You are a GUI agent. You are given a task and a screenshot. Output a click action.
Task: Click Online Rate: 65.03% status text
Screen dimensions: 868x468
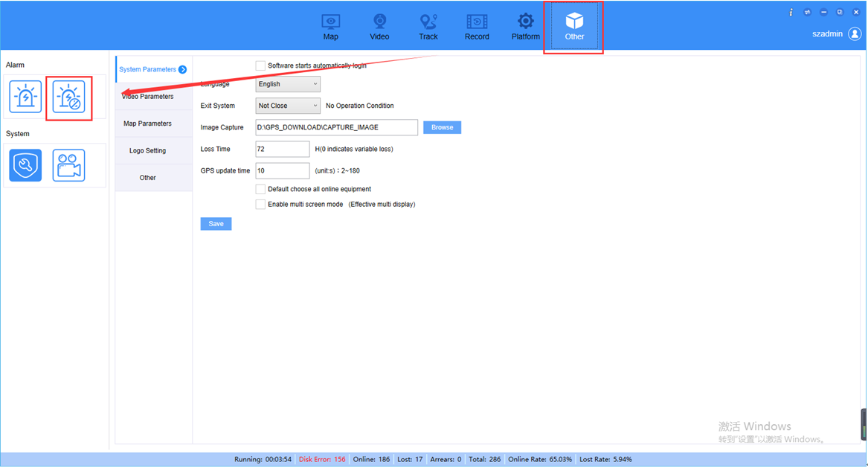coord(540,460)
